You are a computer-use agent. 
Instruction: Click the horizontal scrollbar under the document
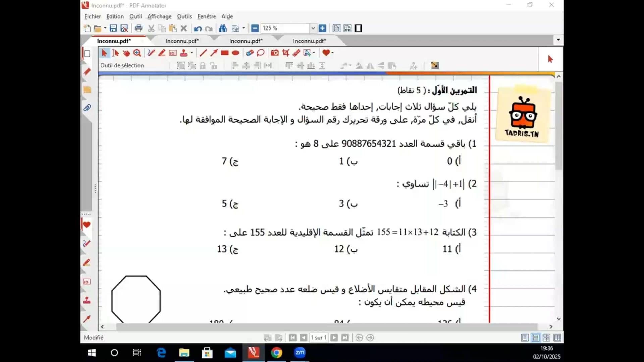click(326, 327)
